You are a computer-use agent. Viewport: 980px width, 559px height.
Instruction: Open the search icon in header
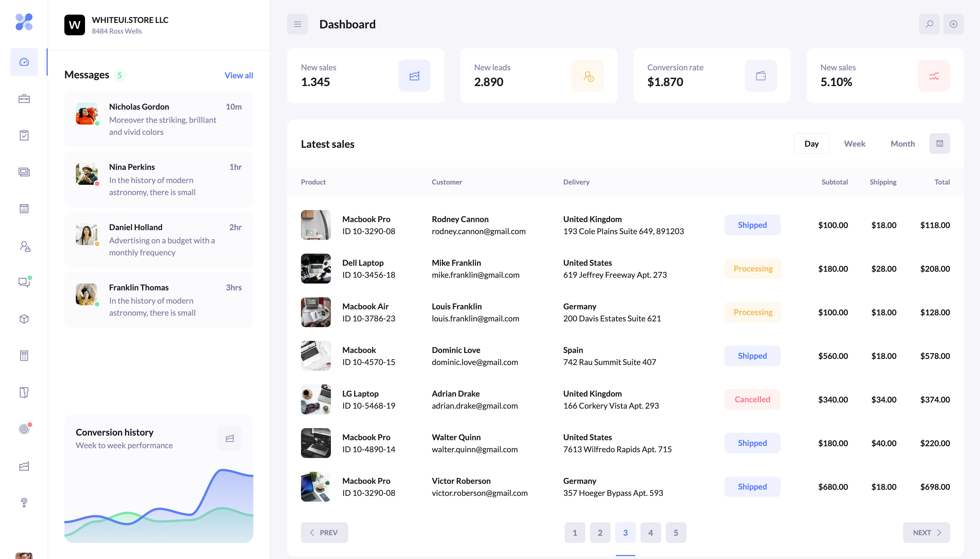(929, 24)
